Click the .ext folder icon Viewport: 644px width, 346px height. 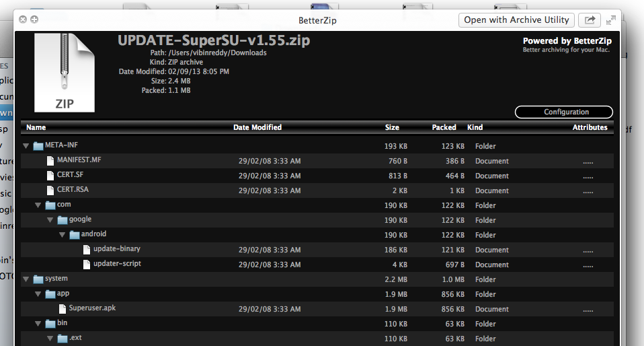[63, 338]
